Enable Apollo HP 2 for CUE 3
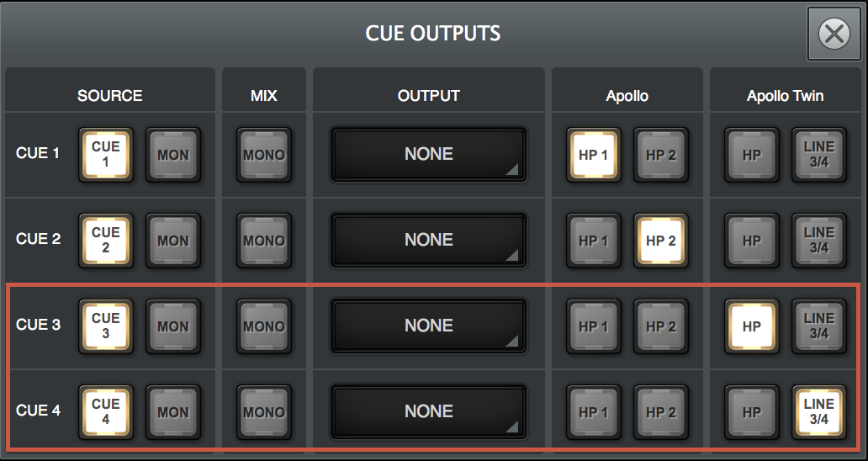The height and width of the screenshot is (461, 868). click(x=661, y=326)
